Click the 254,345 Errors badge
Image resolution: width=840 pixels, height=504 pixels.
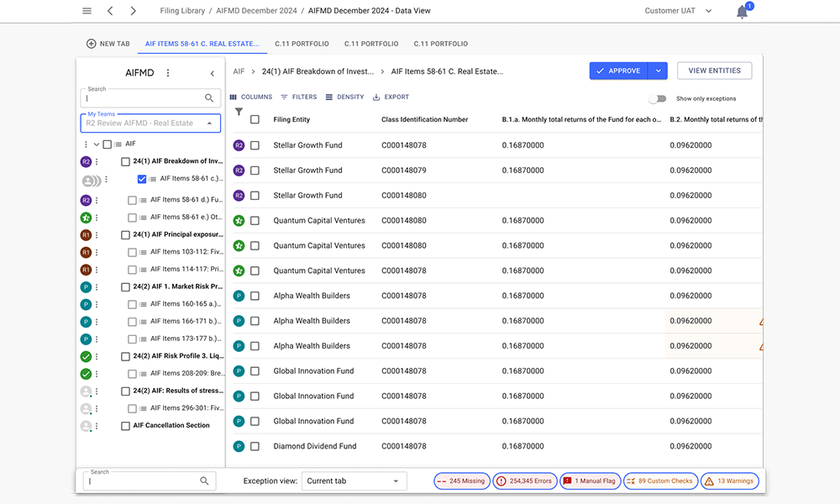coord(524,481)
